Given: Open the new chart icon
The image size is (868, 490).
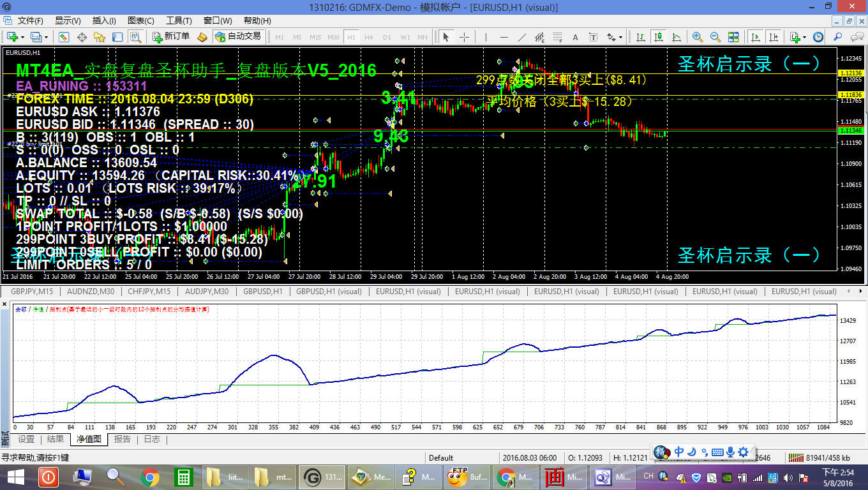Looking at the screenshot, I should (x=13, y=37).
